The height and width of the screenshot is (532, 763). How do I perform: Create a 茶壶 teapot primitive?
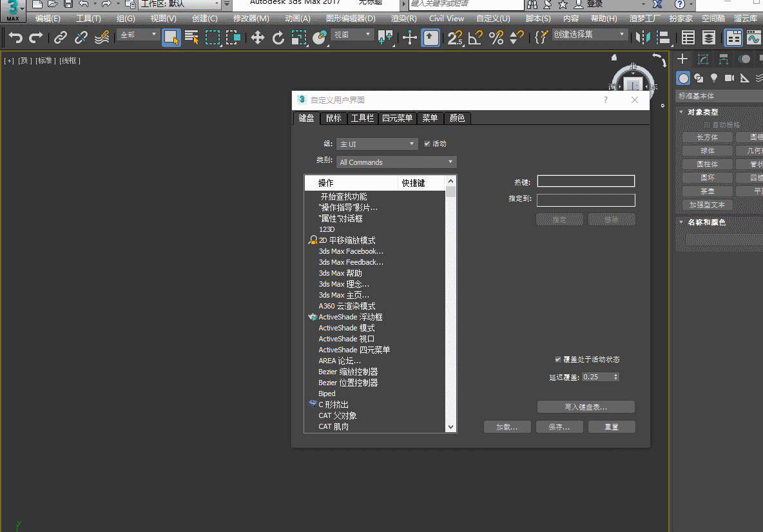707,191
